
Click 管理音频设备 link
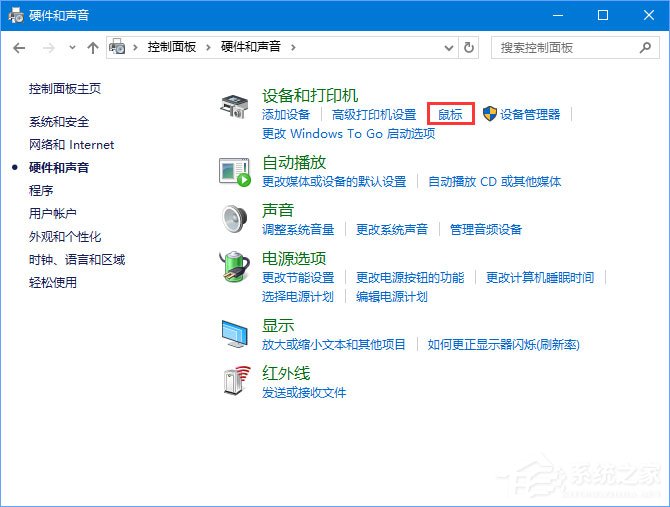pyautogui.click(x=486, y=229)
